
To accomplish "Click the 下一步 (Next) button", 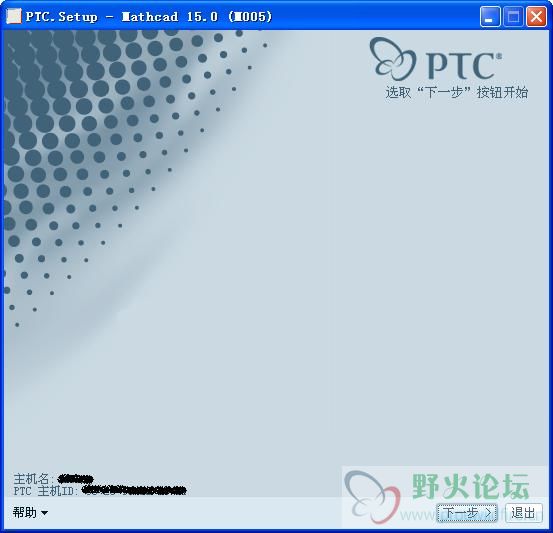I will click(467, 513).
